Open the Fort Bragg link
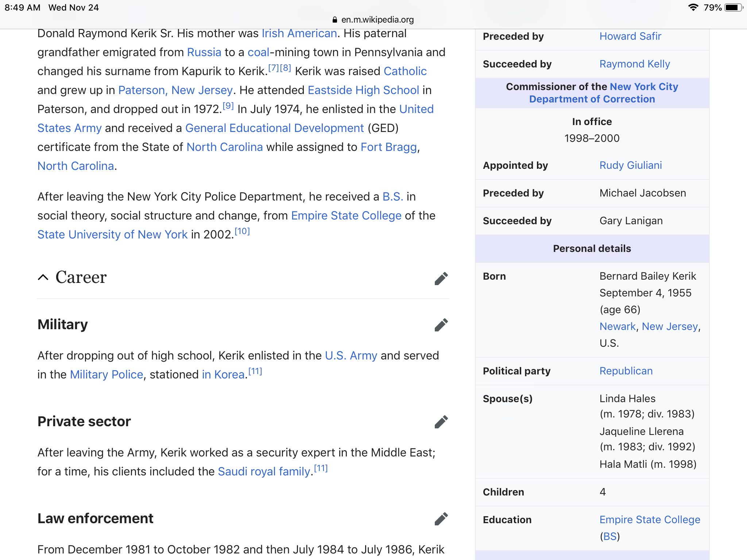Viewport: 747px width, 560px height. click(x=389, y=147)
